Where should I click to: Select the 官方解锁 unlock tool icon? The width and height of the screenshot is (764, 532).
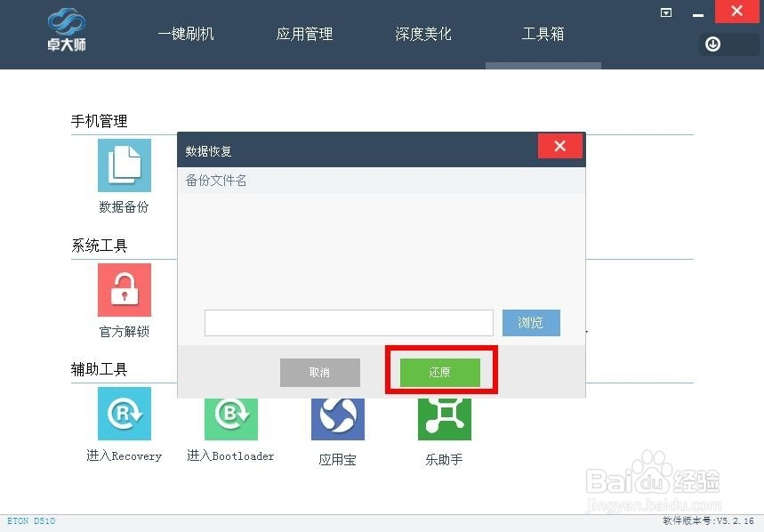click(x=124, y=289)
